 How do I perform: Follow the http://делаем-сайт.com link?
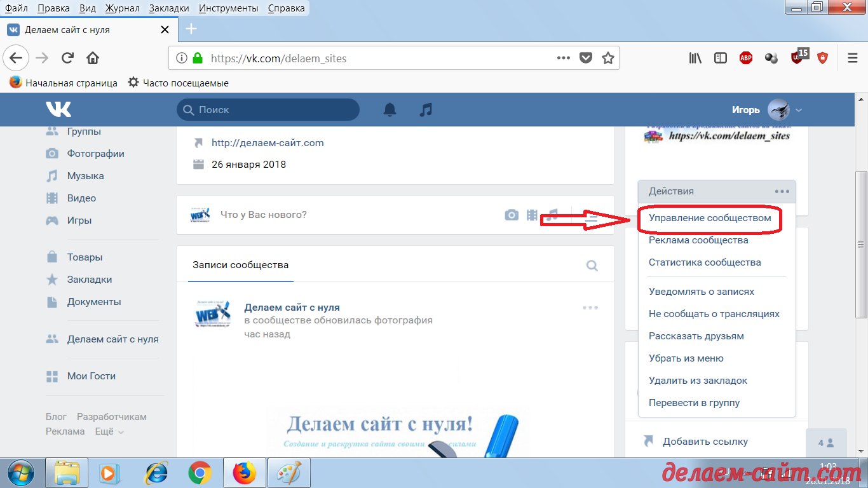[x=268, y=143]
